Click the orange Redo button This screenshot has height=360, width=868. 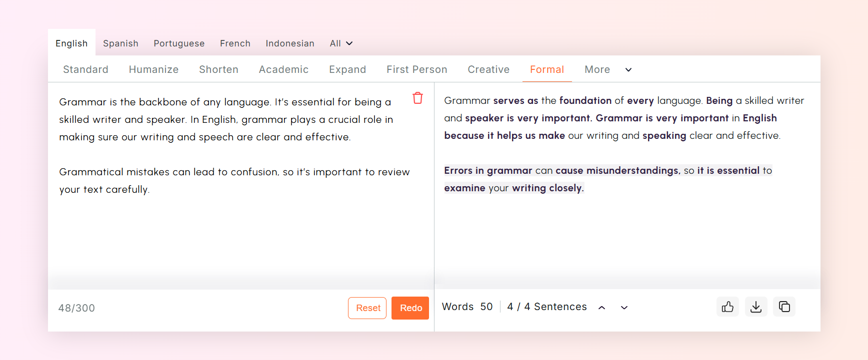coord(410,308)
